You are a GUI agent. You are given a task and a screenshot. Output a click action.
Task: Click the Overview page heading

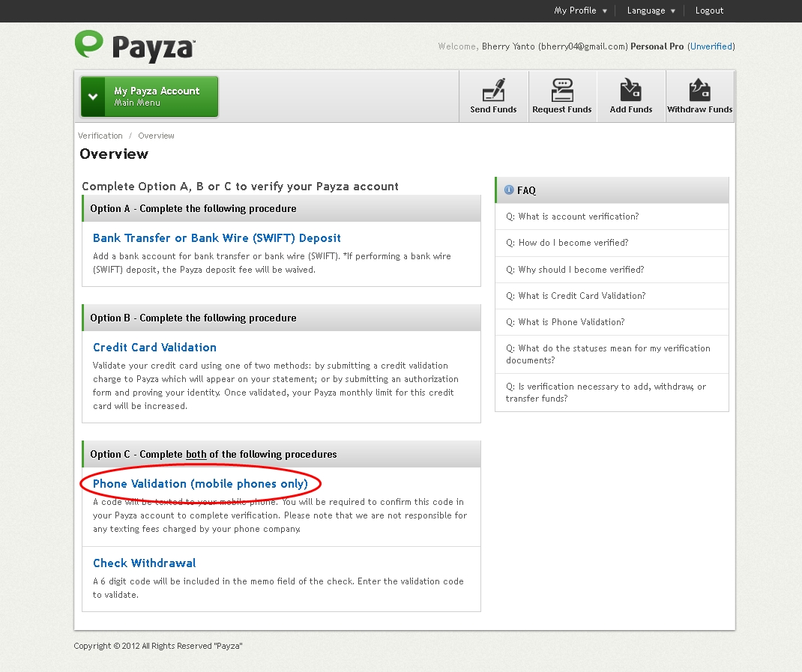114,154
